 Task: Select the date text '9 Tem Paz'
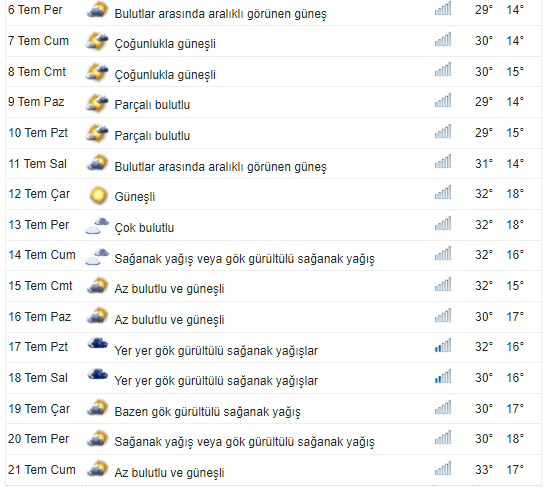[x=36, y=102]
